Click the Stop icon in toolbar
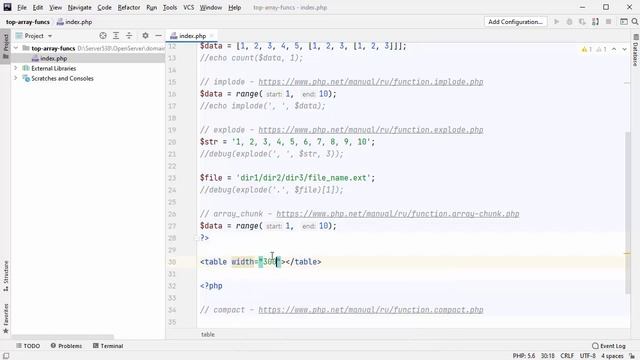 coord(609,22)
